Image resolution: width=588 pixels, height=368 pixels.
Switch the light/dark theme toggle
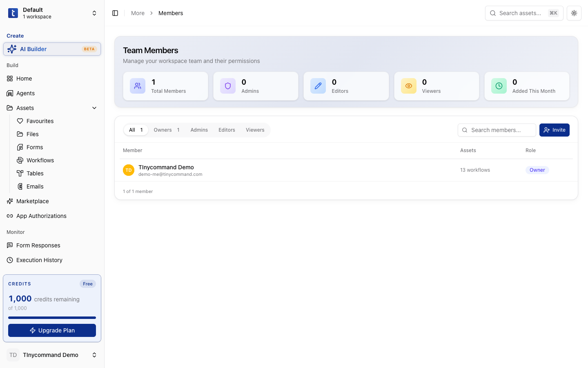(574, 13)
